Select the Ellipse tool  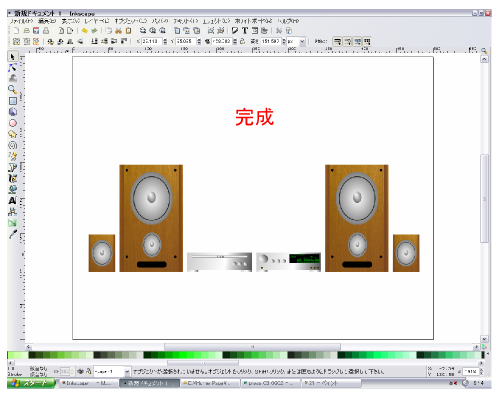[x=13, y=123]
